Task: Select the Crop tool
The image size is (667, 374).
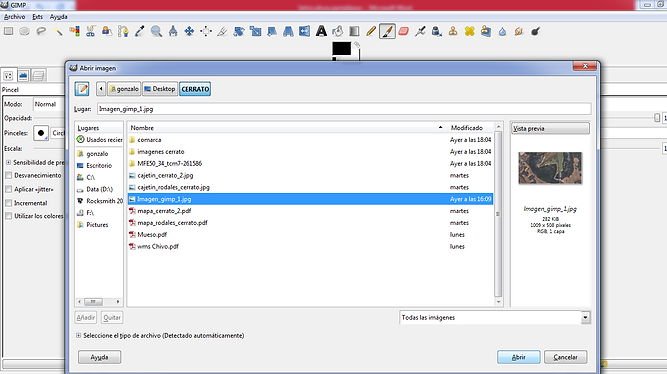Action: 222,31
